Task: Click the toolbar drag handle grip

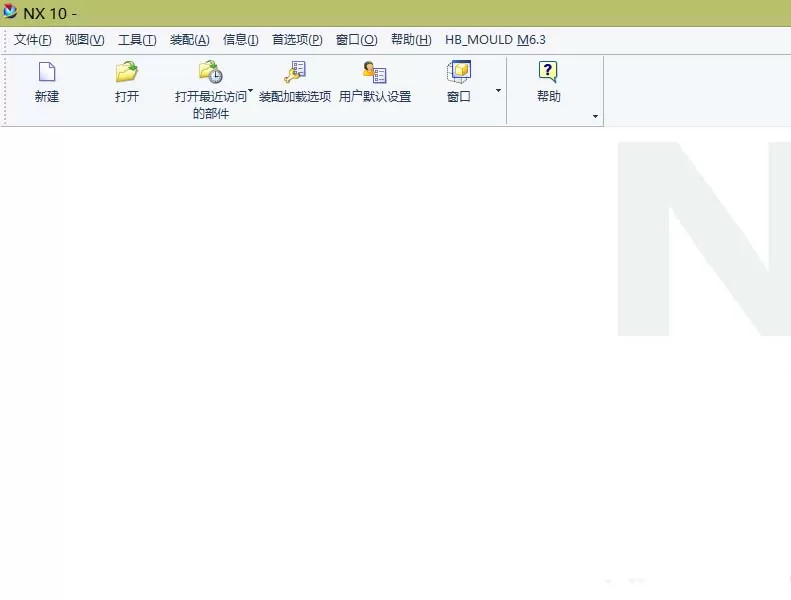Action: (5, 91)
